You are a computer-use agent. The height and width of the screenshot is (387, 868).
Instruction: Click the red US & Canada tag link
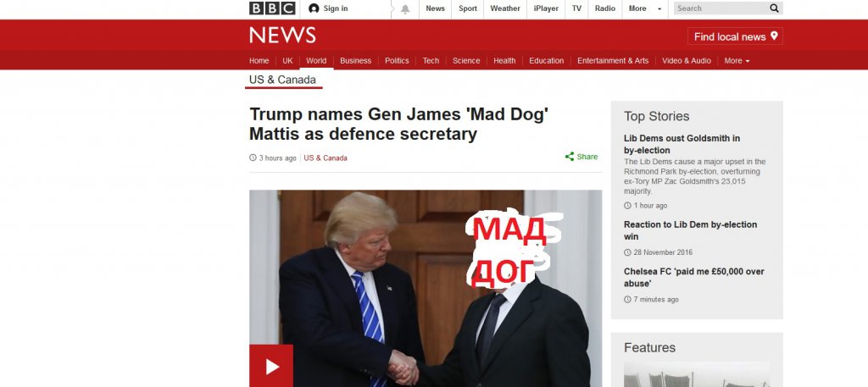(325, 158)
